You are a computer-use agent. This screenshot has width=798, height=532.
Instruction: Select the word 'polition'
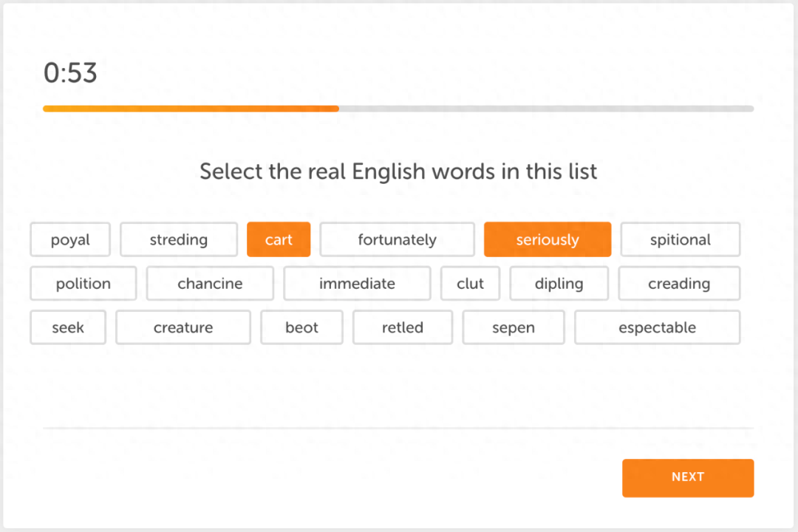tap(83, 283)
